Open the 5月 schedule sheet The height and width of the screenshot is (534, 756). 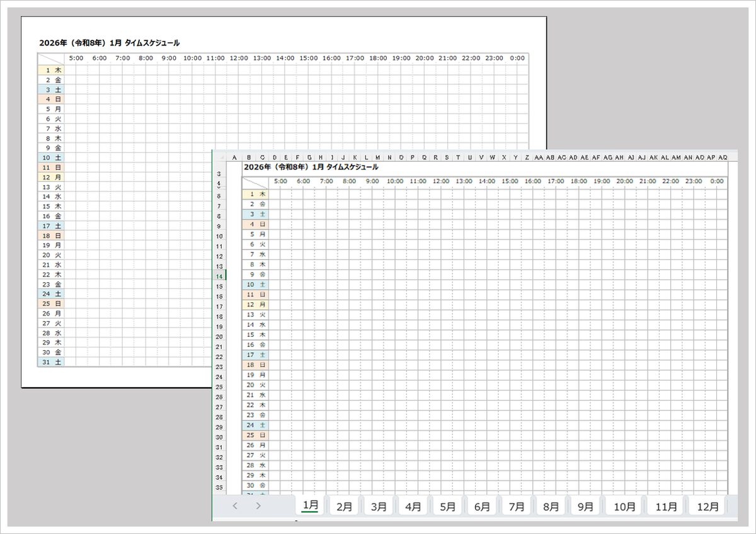(x=448, y=506)
